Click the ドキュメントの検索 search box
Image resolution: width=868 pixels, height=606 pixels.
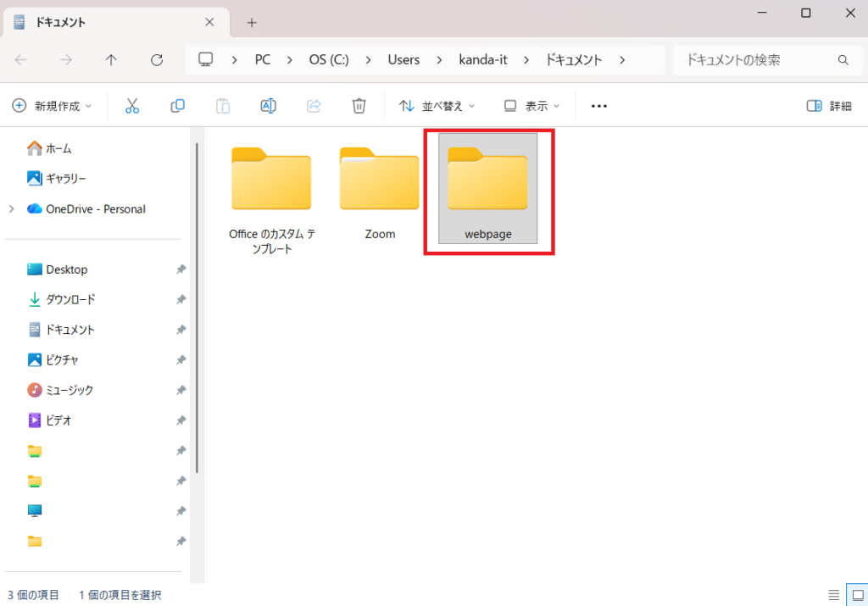click(754, 60)
